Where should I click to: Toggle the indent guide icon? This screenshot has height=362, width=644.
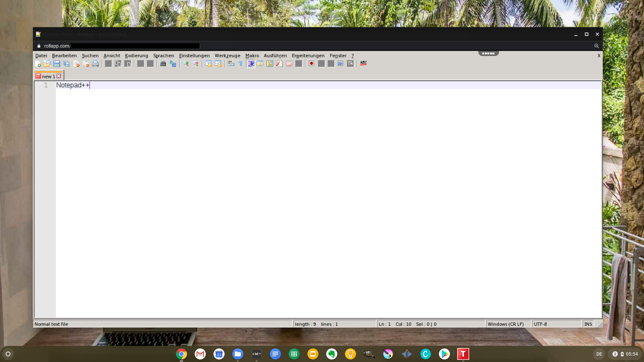pos(251,64)
